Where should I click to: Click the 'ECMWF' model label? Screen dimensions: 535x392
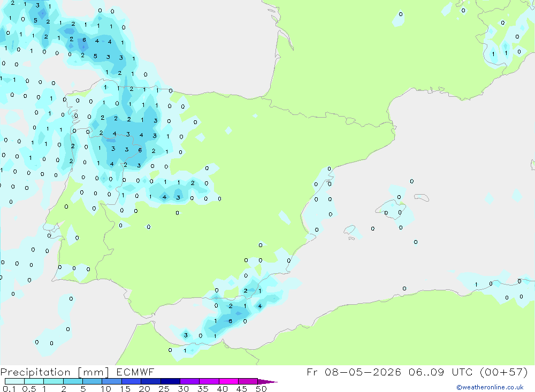coord(135,372)
